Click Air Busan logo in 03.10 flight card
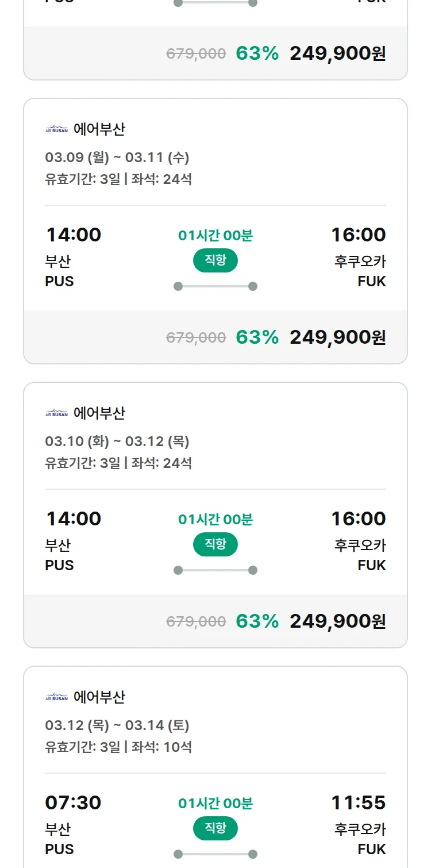 pyautogui.click(x=56, y=413)
